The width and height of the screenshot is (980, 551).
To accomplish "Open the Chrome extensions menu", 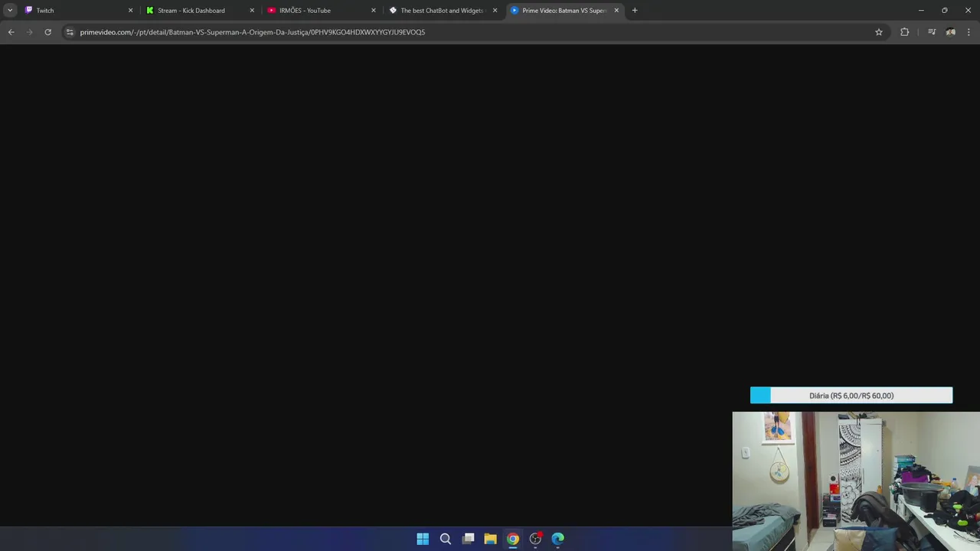I will pos(904,32).
